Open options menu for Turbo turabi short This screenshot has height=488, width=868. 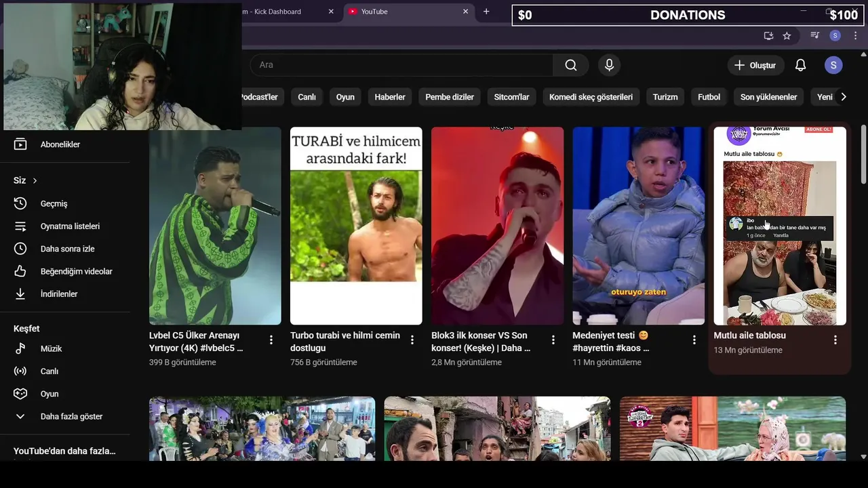tap(412, 340)
